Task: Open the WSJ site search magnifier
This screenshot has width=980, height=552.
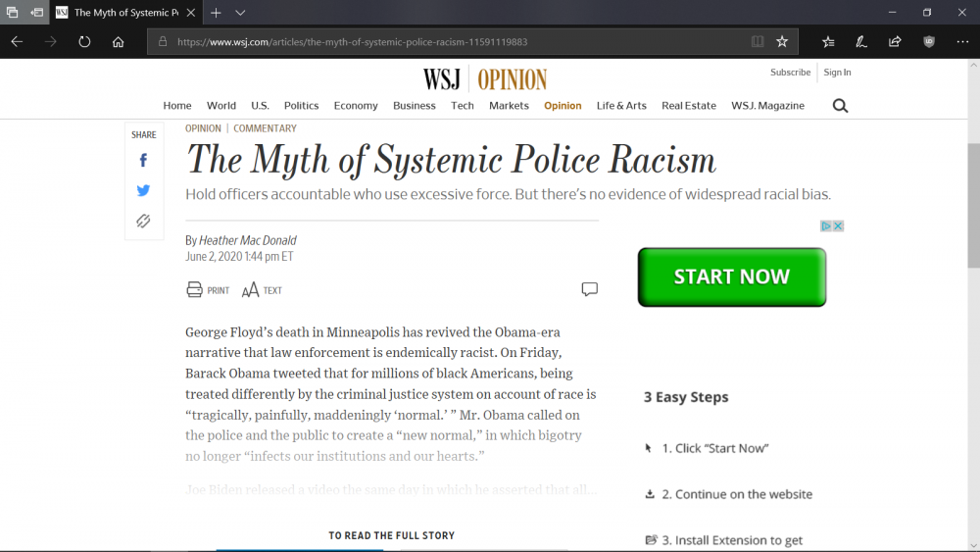Action: click(x=840, y=106)
